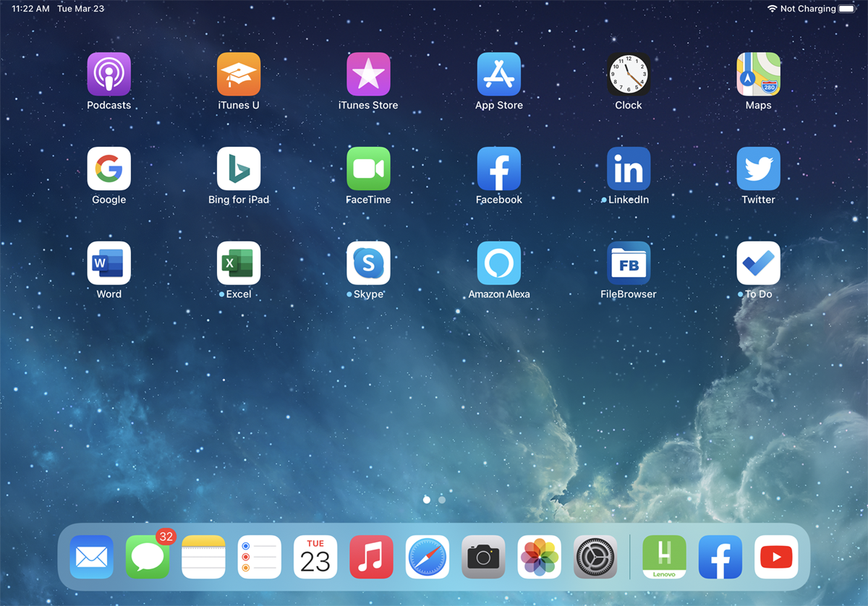Tap the battery indicator in the status bar

click(x=847, y=9)
